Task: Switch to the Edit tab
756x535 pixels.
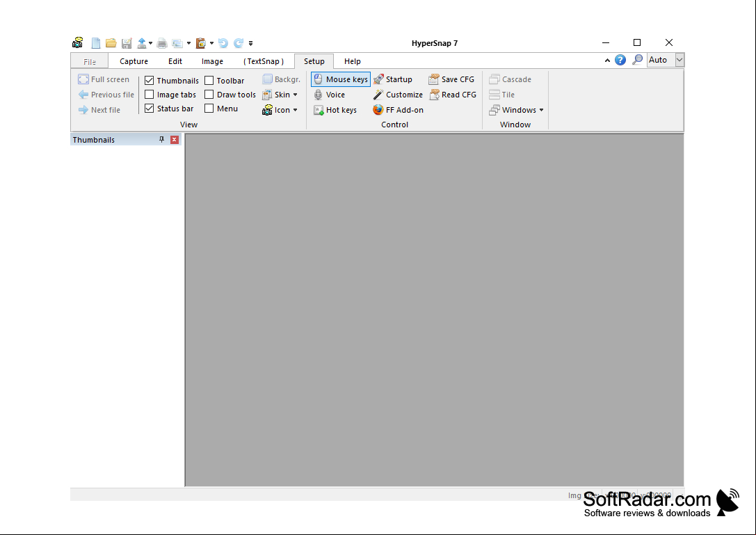Action: [x=175, y=61]
